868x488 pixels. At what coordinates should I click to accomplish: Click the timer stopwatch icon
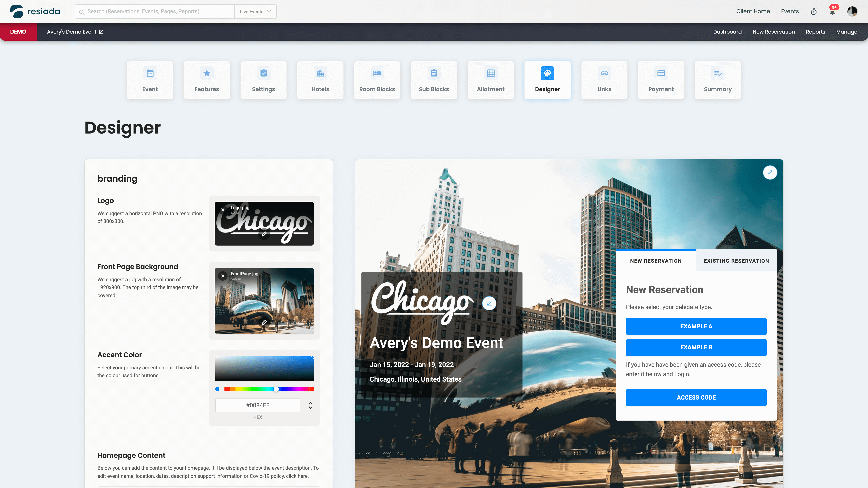click(x=813, y=12)
